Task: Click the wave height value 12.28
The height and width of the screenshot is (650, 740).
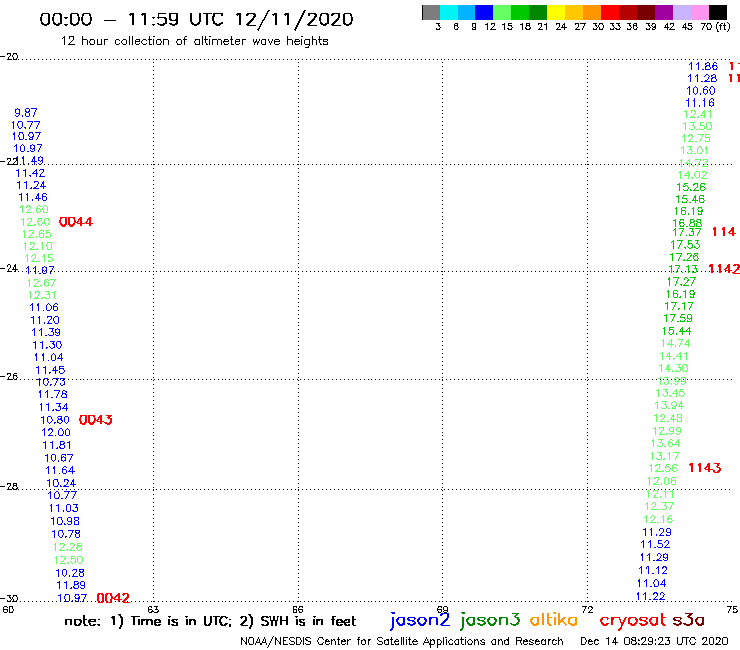Action: pyautogui.click(x=67, y=547)
